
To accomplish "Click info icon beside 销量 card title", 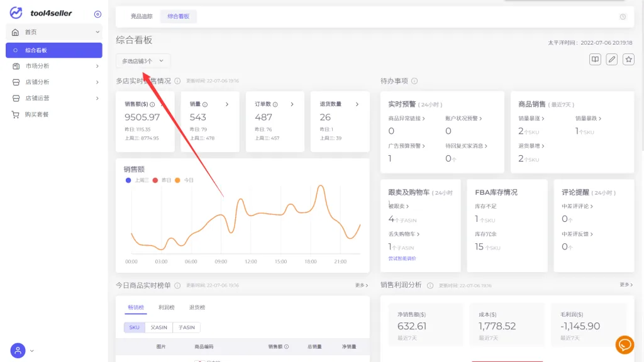I will click(205, 104).
